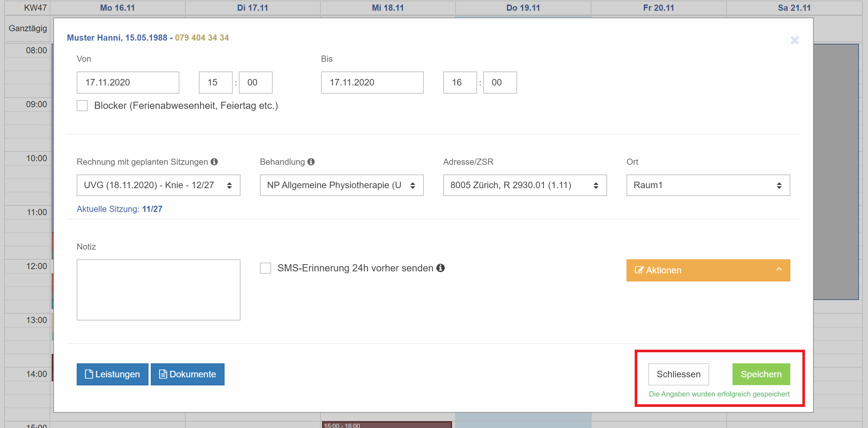
Task: Open the Ort dropdown showing Raum1
Action: click(x=708, y=185)
